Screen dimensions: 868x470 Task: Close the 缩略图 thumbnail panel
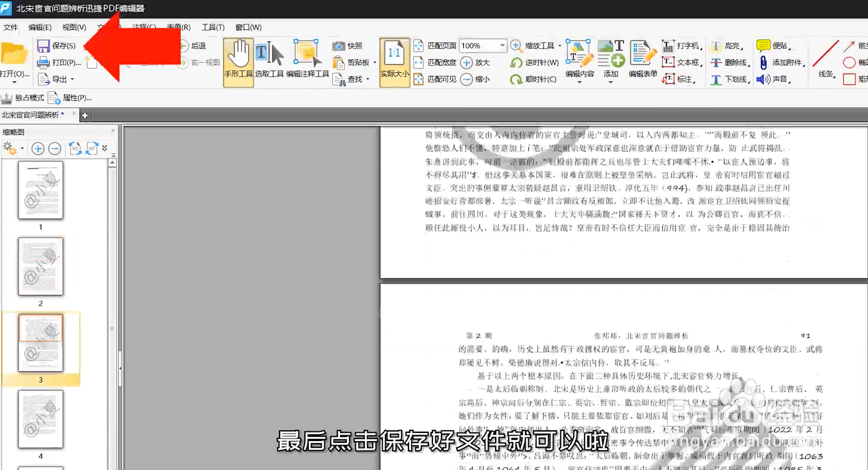pos(113,131)
